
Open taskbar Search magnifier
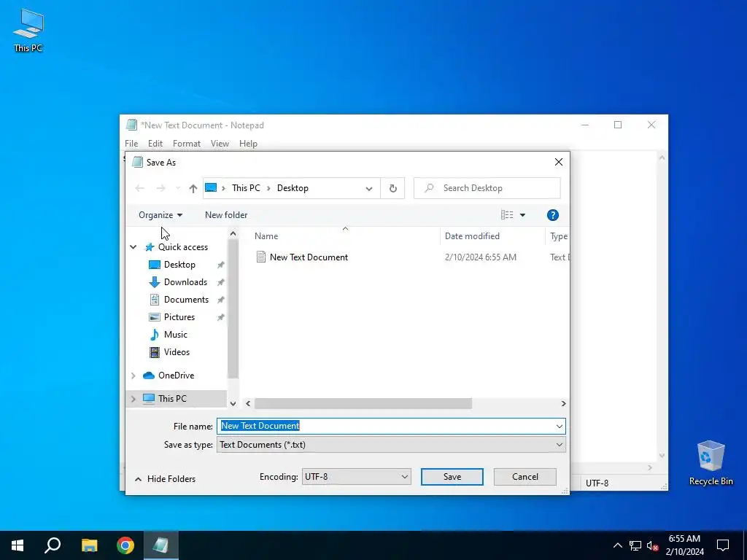53,545
